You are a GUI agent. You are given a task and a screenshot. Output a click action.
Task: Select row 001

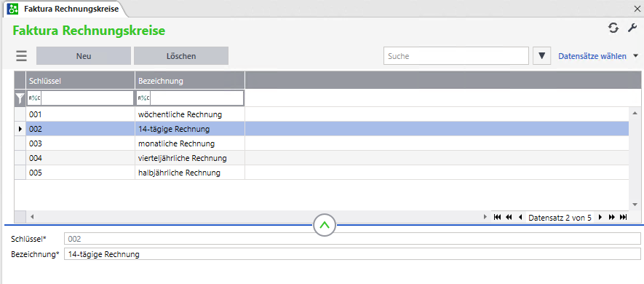pos(322,114)
